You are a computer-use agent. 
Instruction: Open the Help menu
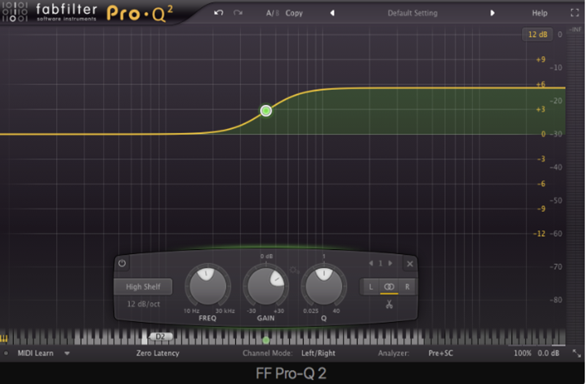tap(540, 13)
